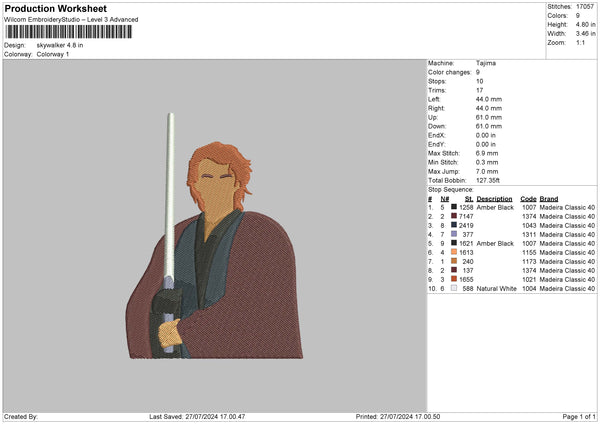Click the stitches total 17057
Screen dimensions: 600x424
coord(585,7)
